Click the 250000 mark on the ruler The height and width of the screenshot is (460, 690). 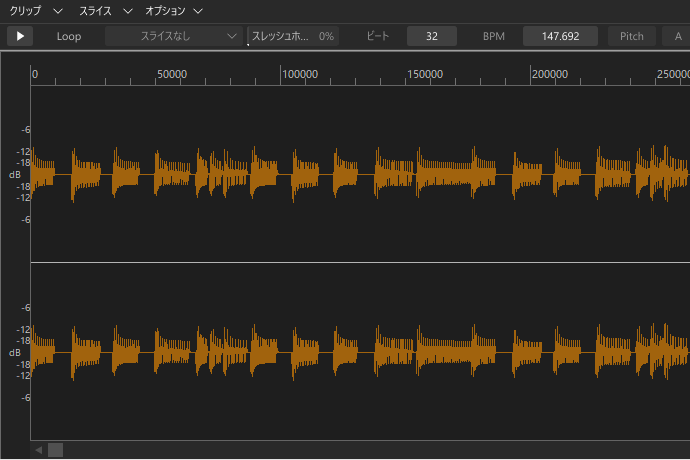pos(672,74)
